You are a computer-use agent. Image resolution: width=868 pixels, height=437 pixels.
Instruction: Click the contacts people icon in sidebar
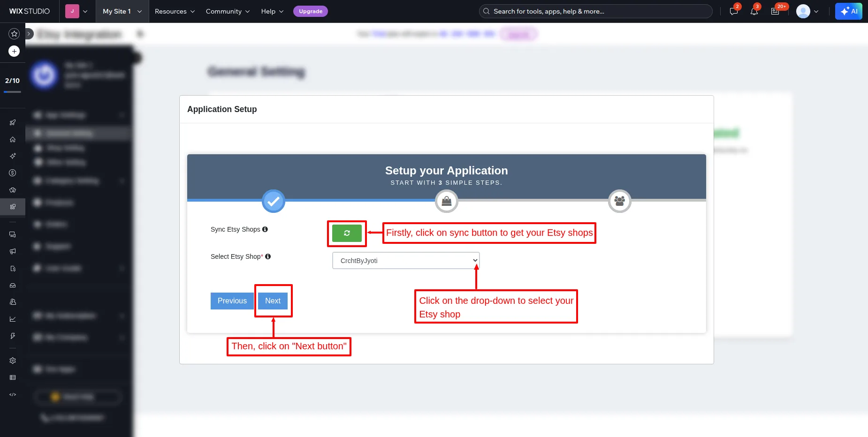click(13, 302)
